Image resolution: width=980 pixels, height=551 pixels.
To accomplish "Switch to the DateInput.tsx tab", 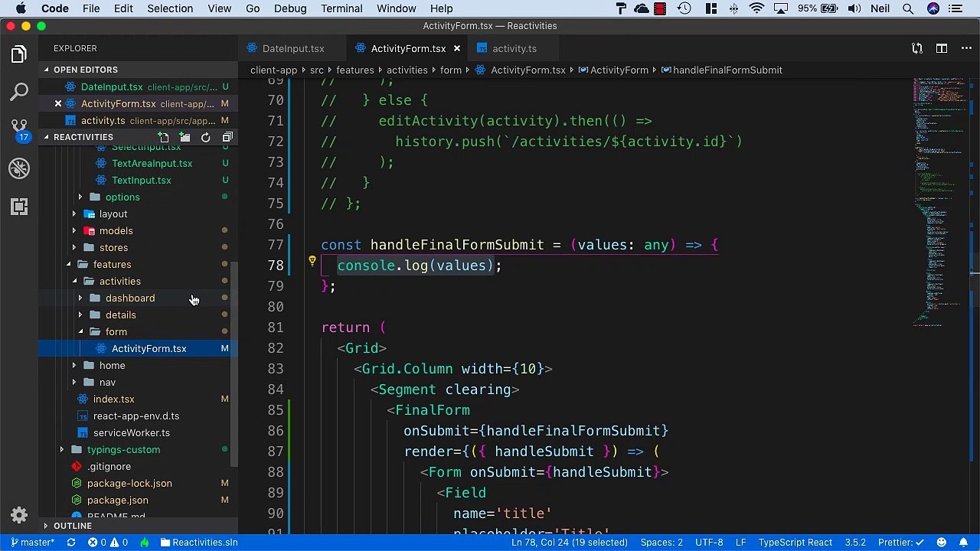I will tap(292, 48).
